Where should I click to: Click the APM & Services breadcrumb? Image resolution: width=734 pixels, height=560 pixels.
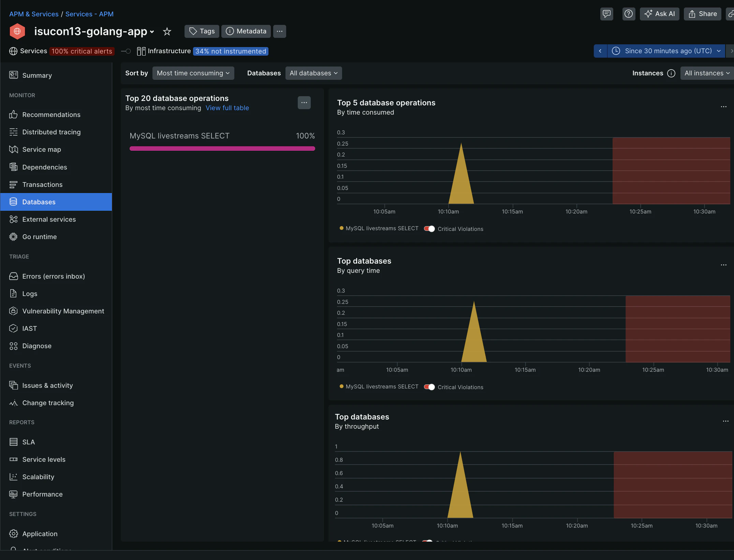click(x=34, y=14)
